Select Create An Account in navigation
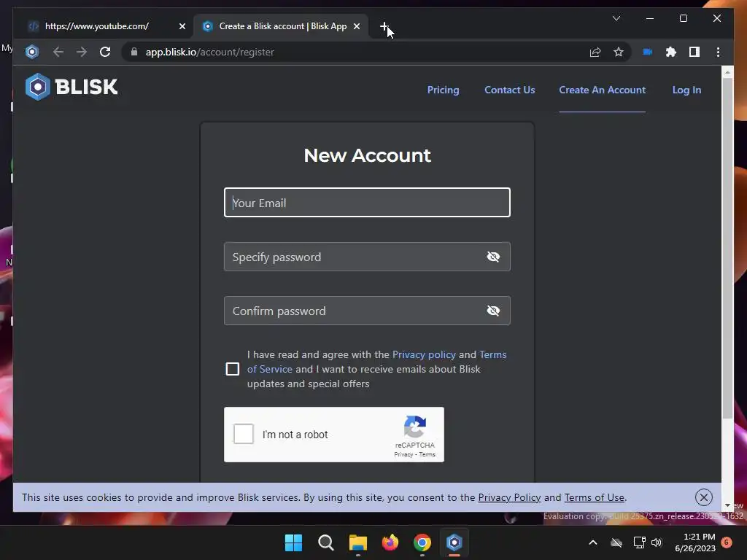This screenshot has width=747, height=560. 602,90
